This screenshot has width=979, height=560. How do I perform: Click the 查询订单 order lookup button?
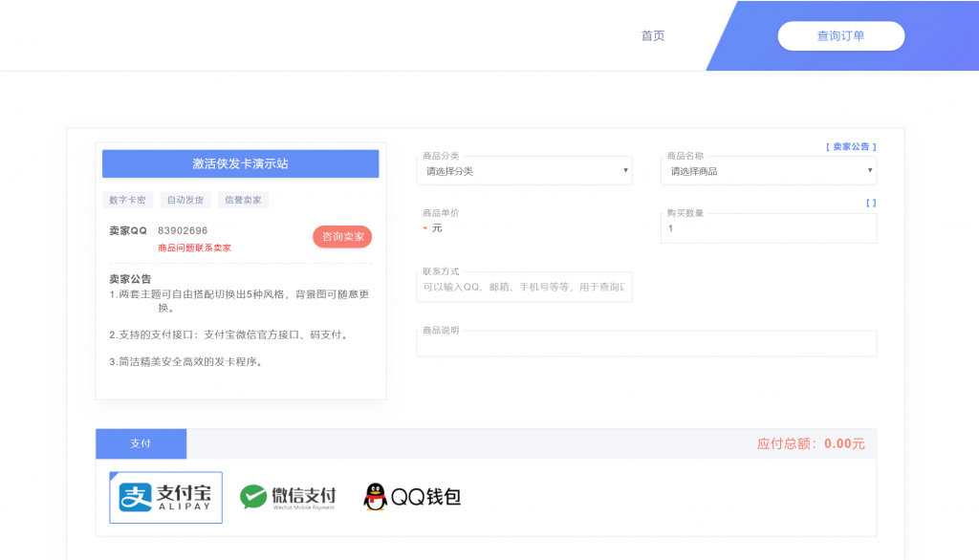point(841,35)
